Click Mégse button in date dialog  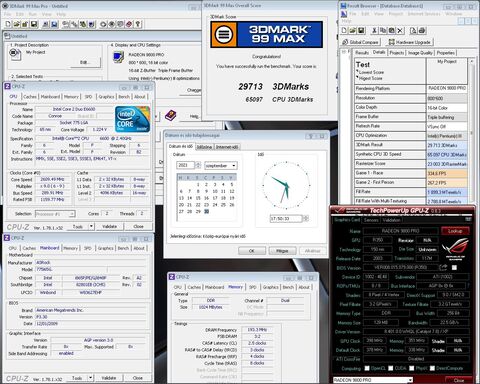coord(282,251)
